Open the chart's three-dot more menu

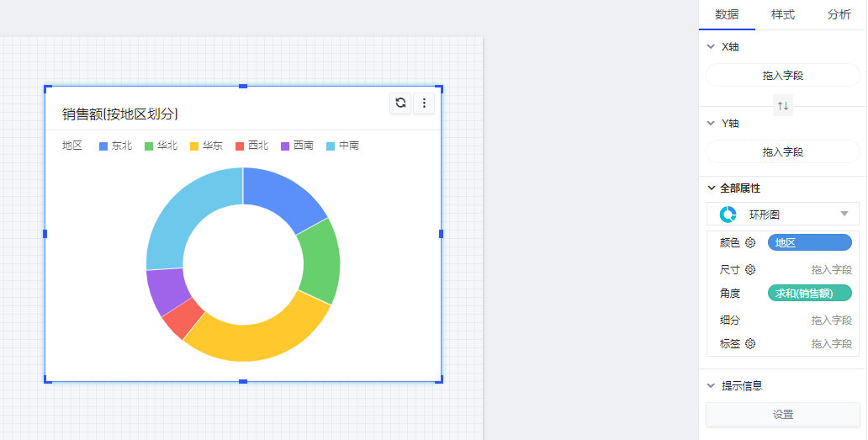[425, 103]
